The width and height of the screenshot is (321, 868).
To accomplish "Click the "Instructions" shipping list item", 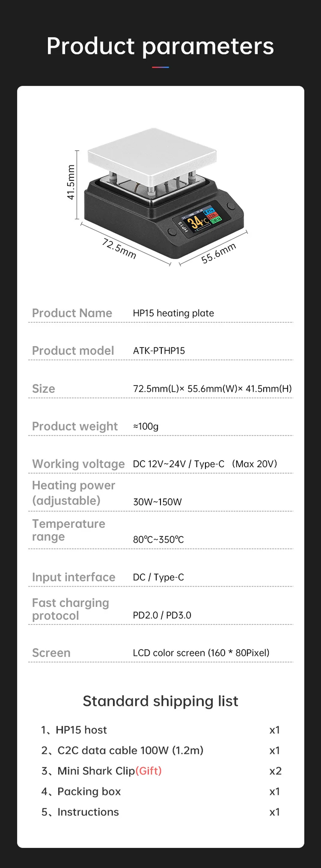I will (x=88, y=812).
